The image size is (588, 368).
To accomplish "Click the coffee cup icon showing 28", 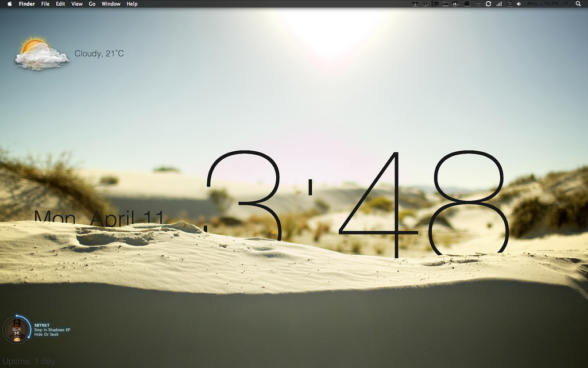I will [455, 4].
